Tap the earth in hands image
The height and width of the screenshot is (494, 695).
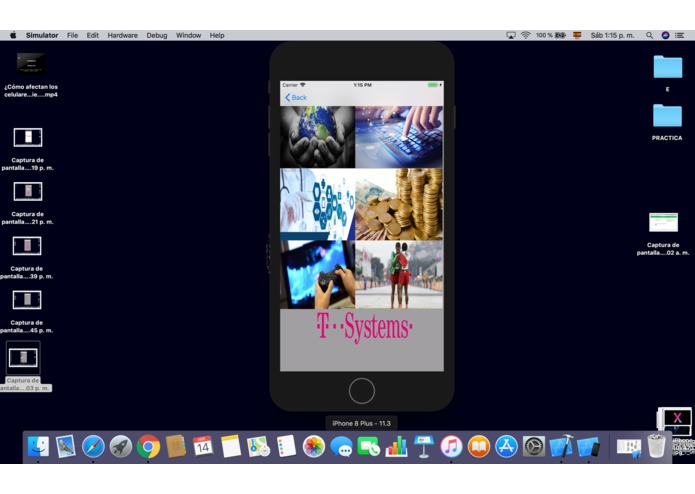(x=317, y=137)
